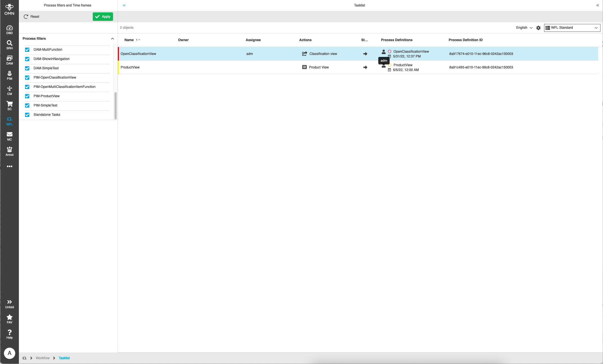Click the table settings gear icon
Viewport: 603px width, 364px height.
538,28
